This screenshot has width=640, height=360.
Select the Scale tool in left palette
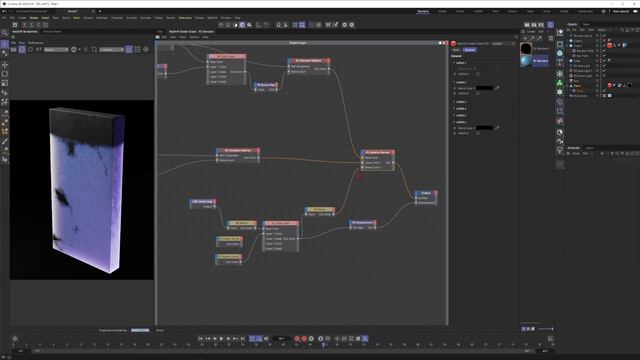4,83
